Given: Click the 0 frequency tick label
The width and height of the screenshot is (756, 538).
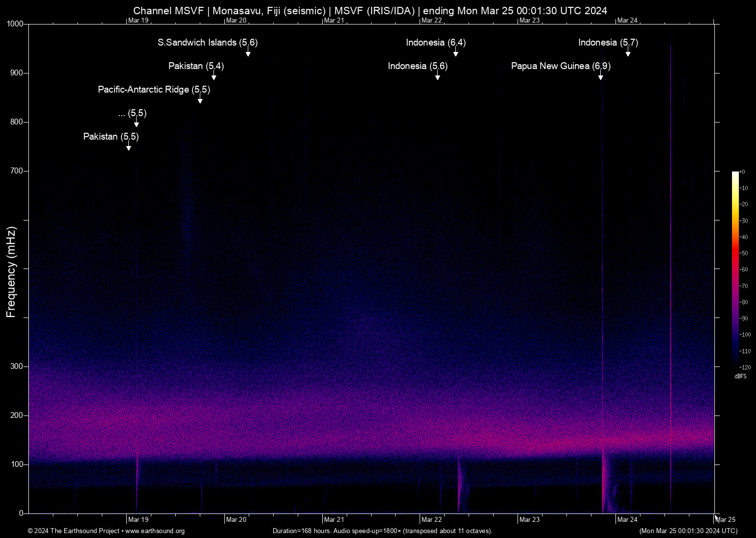Looking at the screenshot, I should [x=22, y=514].
